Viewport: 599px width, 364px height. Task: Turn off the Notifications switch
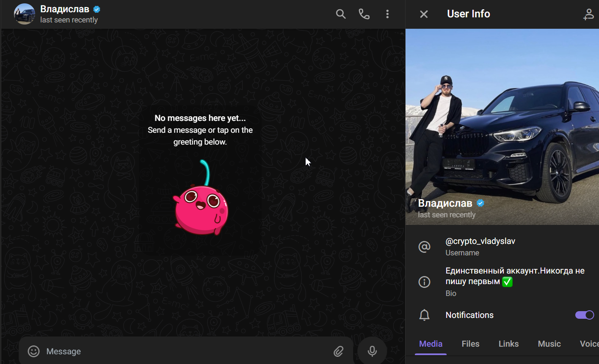click(x=585, y=315)
